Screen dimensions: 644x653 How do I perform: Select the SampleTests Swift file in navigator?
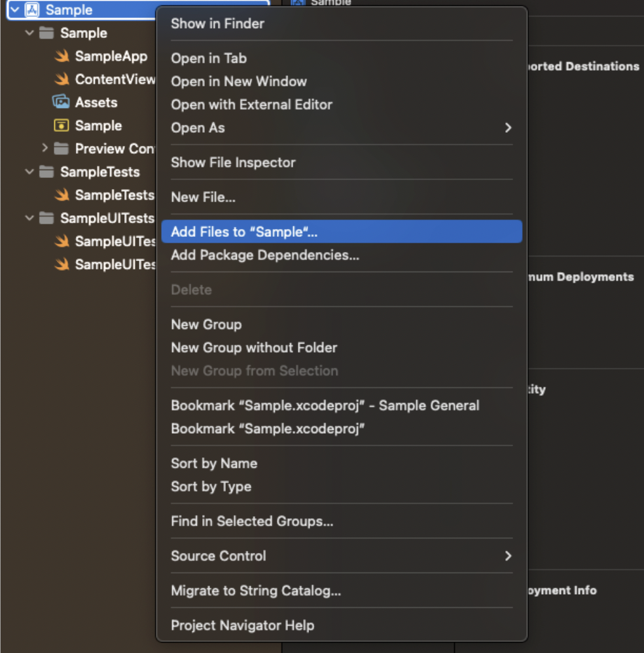point(114,195)
